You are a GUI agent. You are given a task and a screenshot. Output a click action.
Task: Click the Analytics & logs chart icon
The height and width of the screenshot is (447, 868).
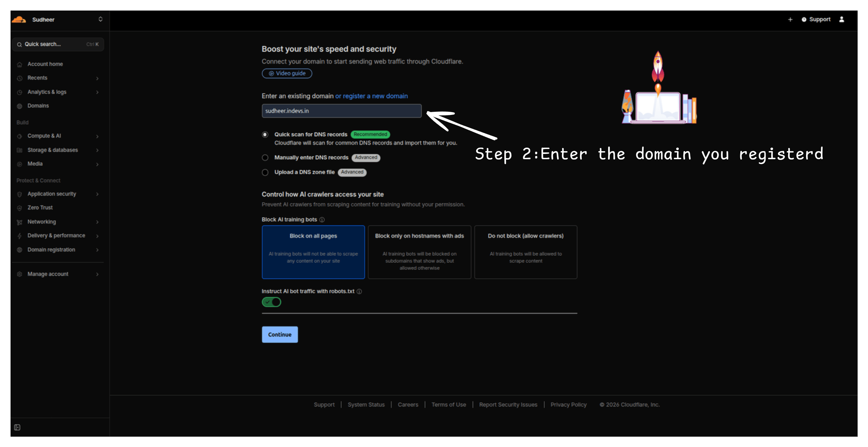[x=20, y=92]
